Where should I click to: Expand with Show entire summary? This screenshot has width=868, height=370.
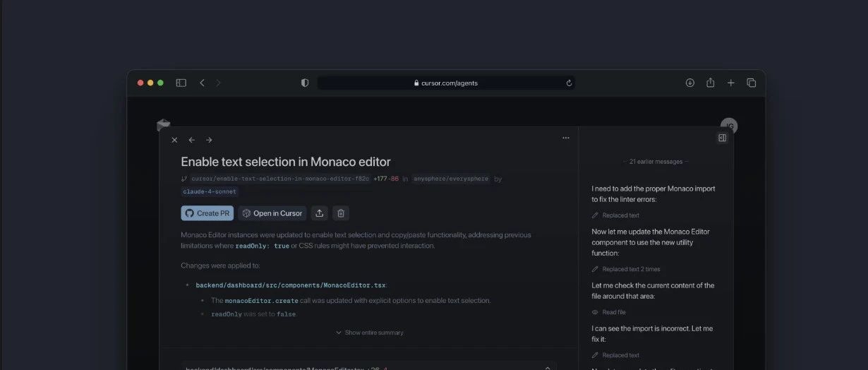click(x=369, y=333)
